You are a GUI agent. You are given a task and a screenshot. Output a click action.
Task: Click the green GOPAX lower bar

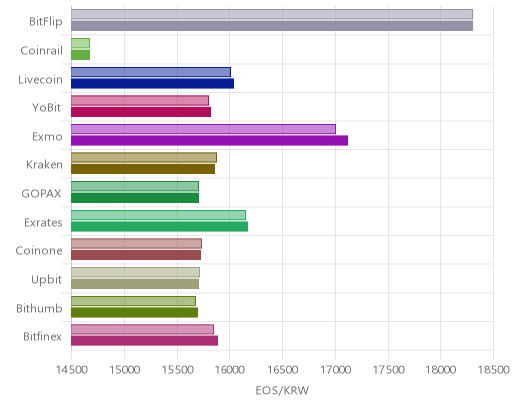click(x=135, y=198)
